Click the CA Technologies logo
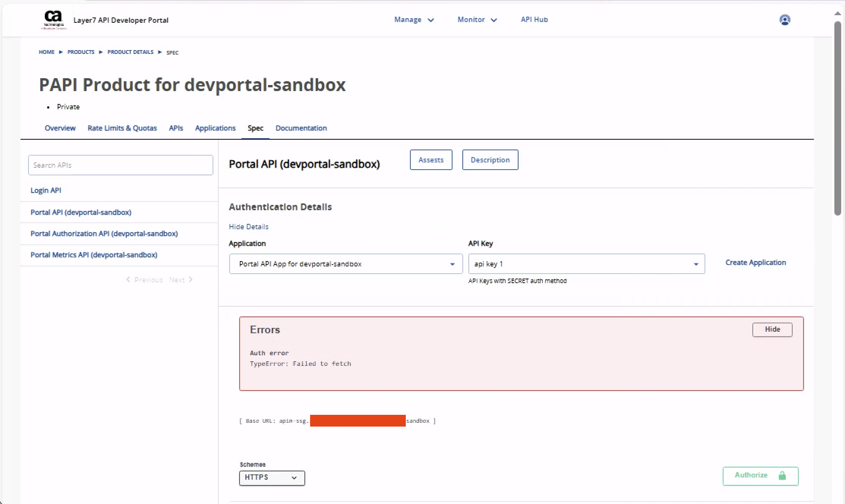The height and width of the screenshot is (504, 845). 54,20
